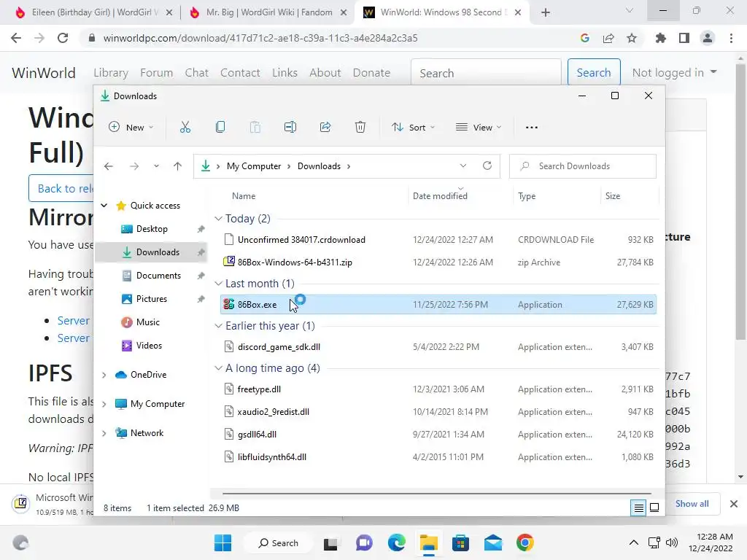Click the Share icon in Explorer toolbar
Viewport: 747px width, 560px height.
coord(325,127)
